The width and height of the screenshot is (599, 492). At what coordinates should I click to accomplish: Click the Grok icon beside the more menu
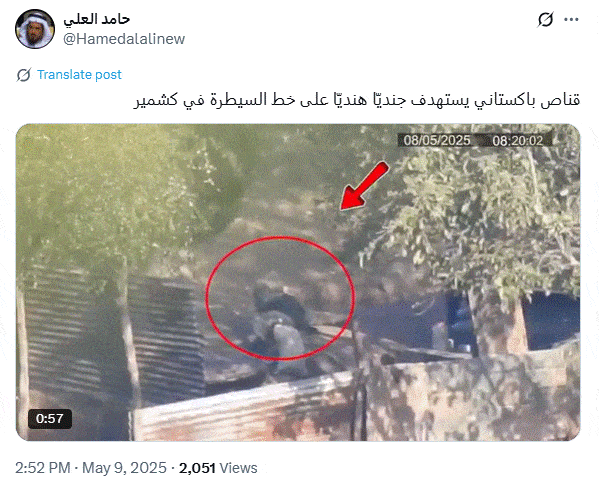(x=545, y=19)
